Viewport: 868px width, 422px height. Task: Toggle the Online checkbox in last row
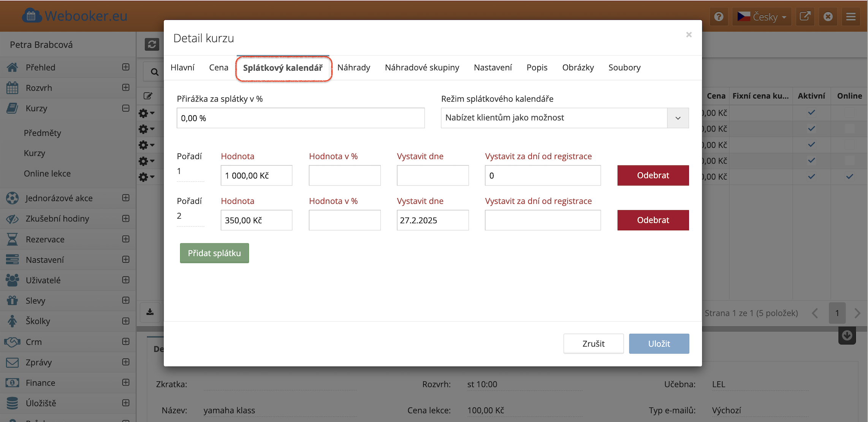click(849, 176)
